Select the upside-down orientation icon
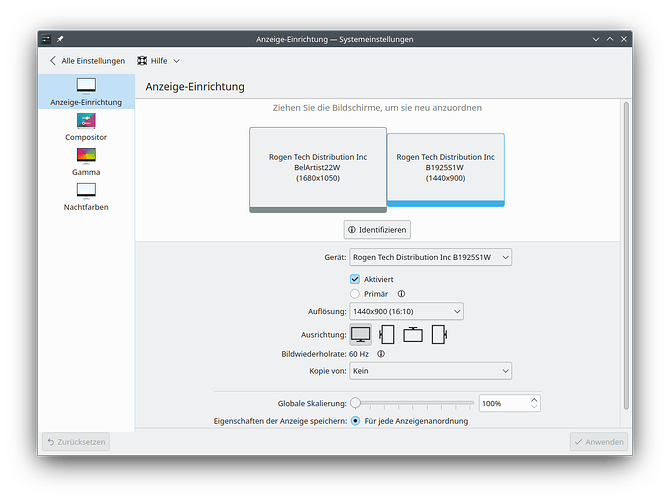The width and height of the screenshot is (670, 500). pos(412,335)
